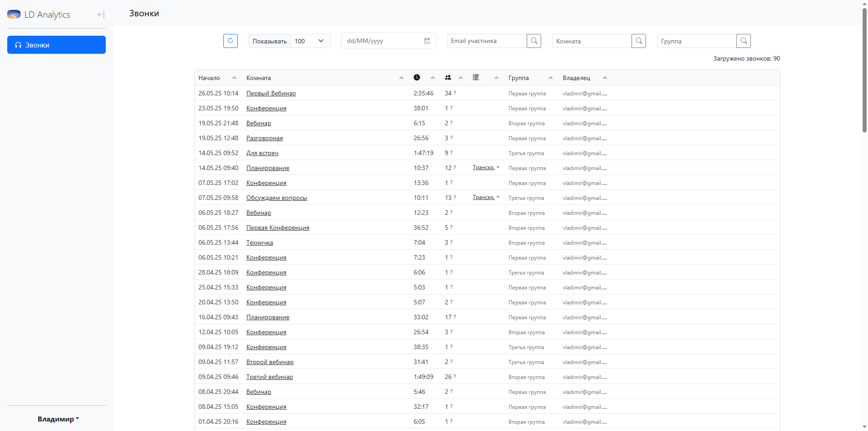
Task: Click the Звонки page title
Action: pyautogui.click(x=144, y=13)
